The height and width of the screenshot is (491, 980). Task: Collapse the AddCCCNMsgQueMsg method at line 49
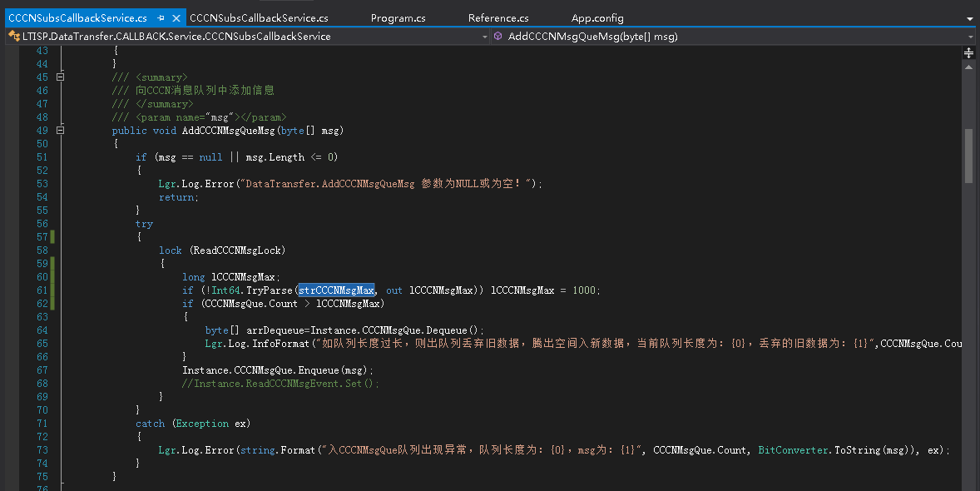[x=60, y=130]
